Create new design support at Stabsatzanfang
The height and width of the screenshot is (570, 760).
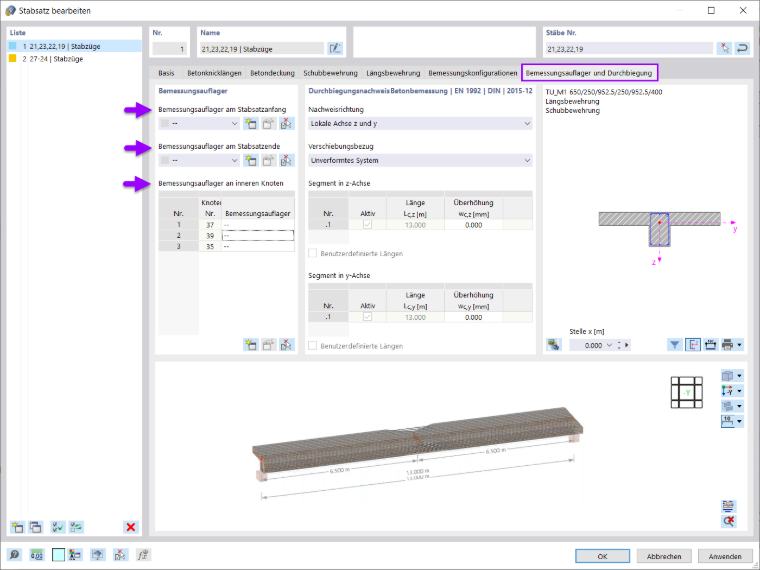(x=251, y=124)
